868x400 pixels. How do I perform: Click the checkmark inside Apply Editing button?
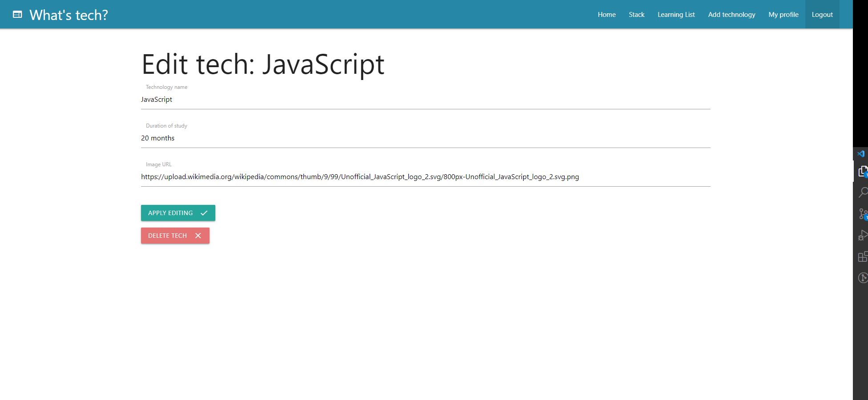[x=204, y=213]
